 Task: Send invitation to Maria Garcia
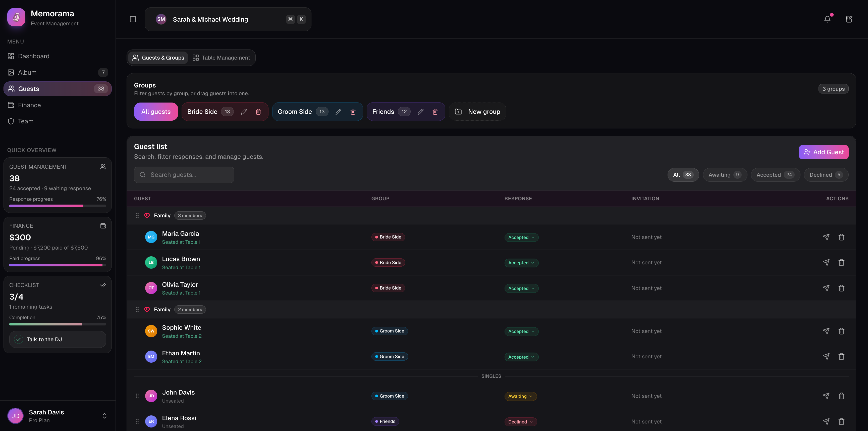pyautogui.click(x=826, y=237)
